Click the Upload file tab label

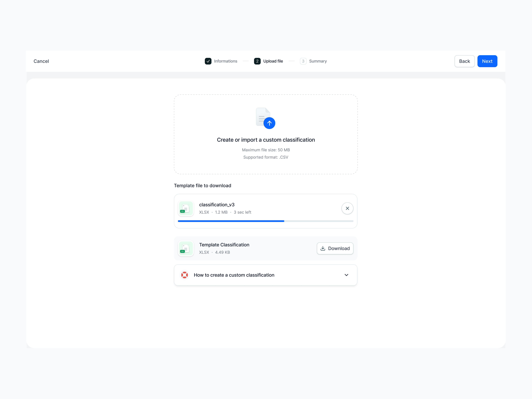pyautogui.click(x=273, y=61)
